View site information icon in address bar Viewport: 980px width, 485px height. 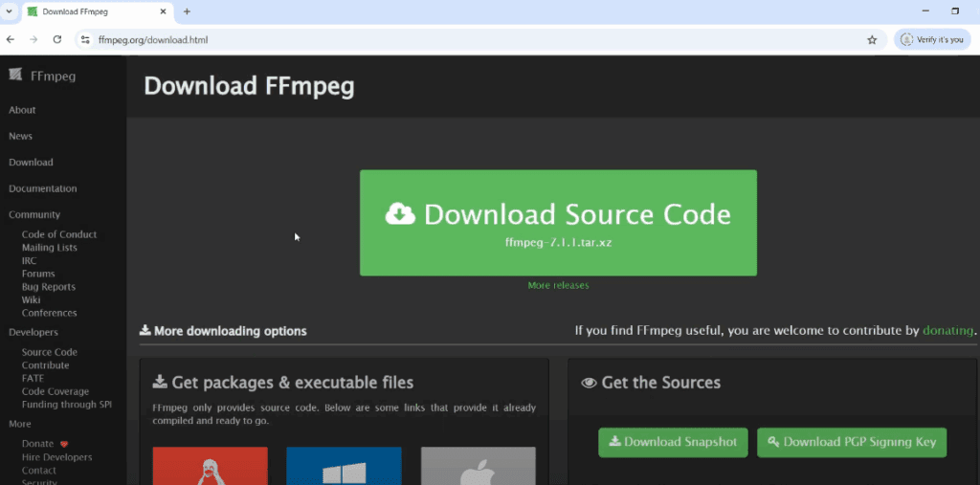tap(84, 40)
